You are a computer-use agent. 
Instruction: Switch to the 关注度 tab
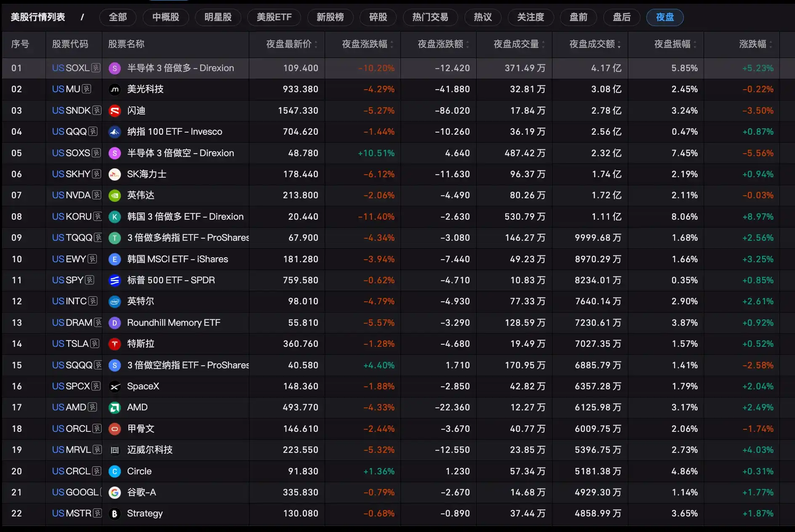(531, 17)
